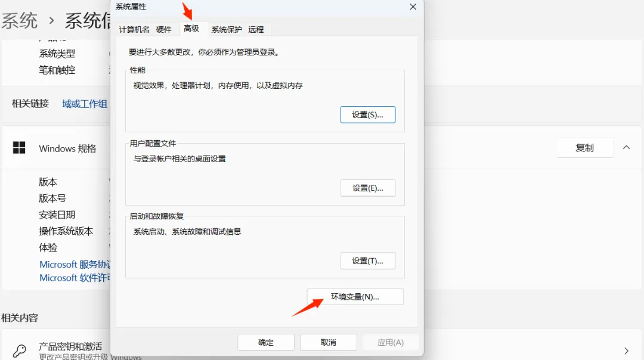
Task: Collapse the Windows 规格 section
Action: tap(626, 147)
